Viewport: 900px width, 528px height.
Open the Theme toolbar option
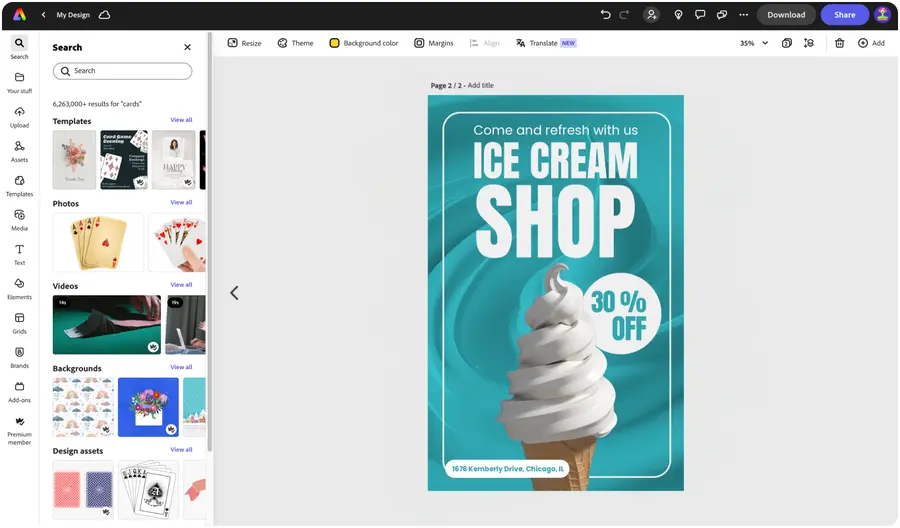pos(295,43)
